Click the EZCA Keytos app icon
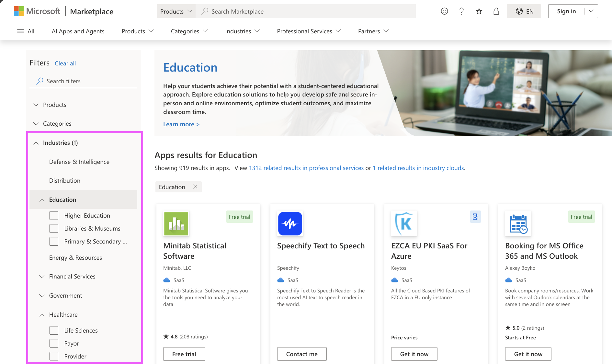612x364 pixels. (404, 223)
